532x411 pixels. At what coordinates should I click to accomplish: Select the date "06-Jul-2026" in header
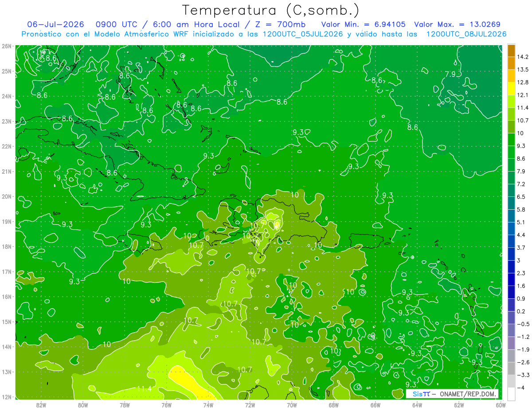click(x=55, y=24)
